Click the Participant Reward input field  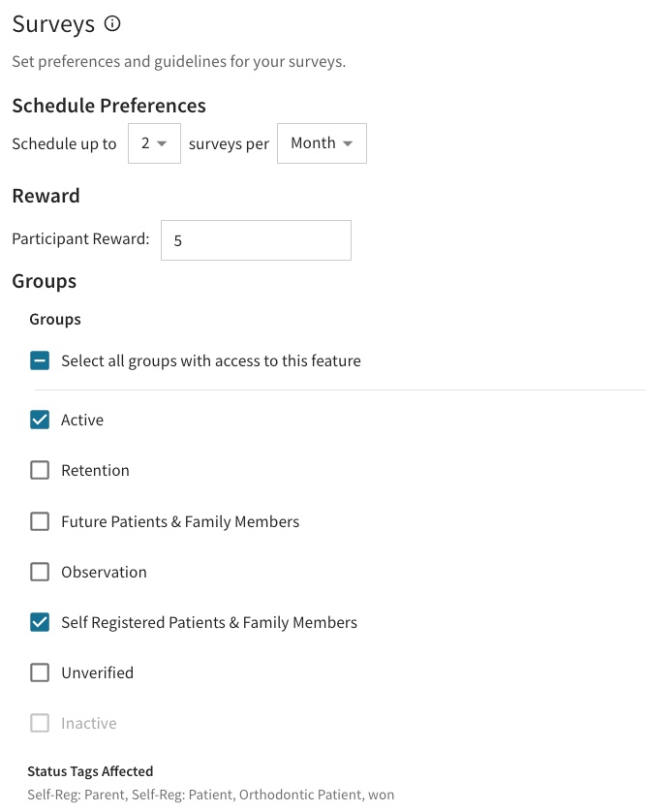pyautogui.click(x=257, y=240)
